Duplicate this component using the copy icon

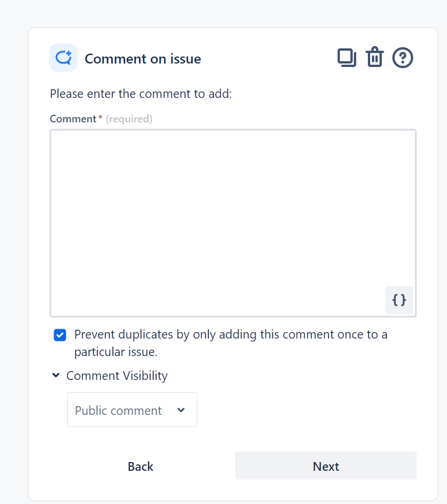coord(347,57)
